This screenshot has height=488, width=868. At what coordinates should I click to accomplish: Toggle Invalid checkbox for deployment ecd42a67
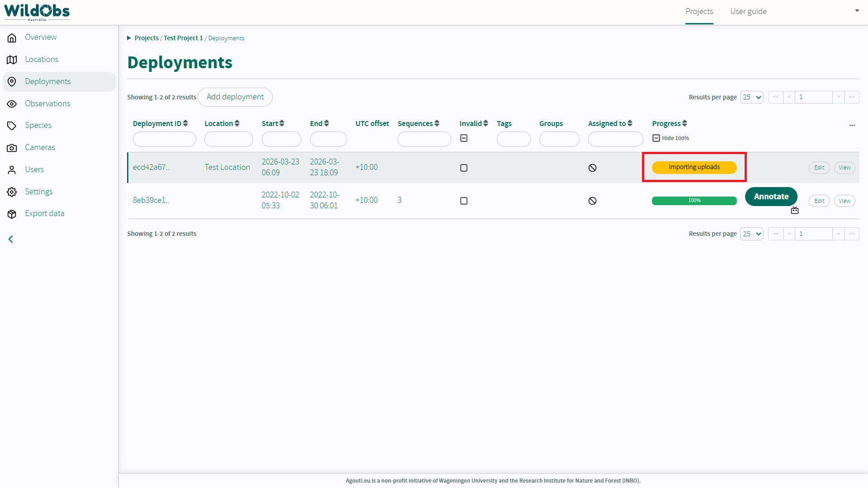point(463,168)
